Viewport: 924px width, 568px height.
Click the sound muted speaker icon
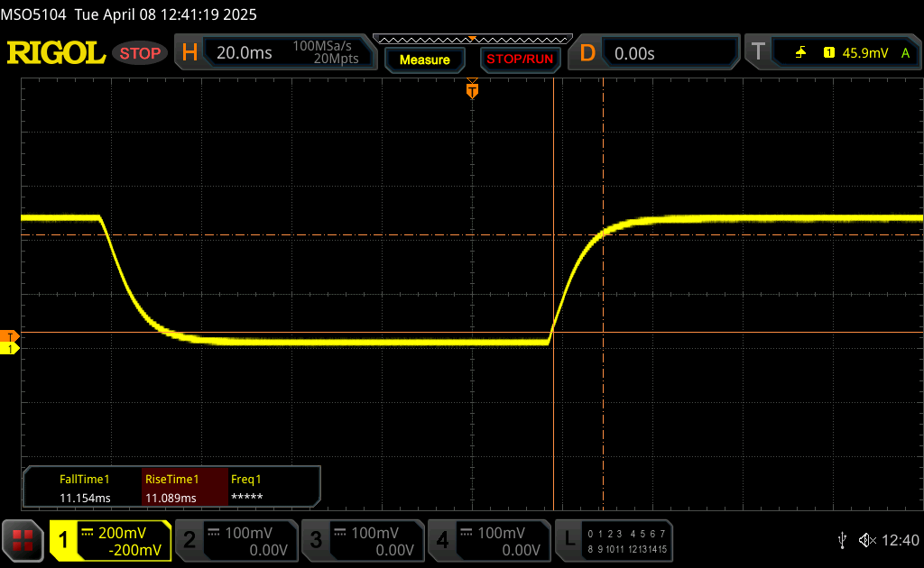tap(867, 540)
